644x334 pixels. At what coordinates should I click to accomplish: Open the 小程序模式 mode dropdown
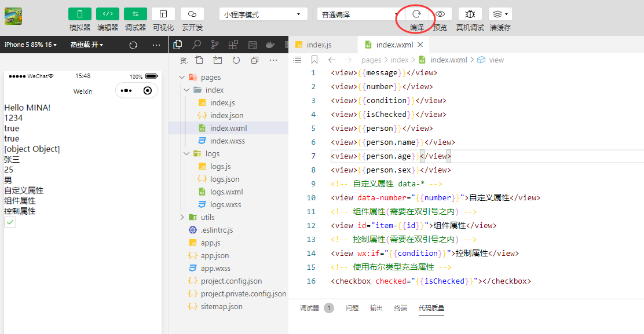pos(262,13)
